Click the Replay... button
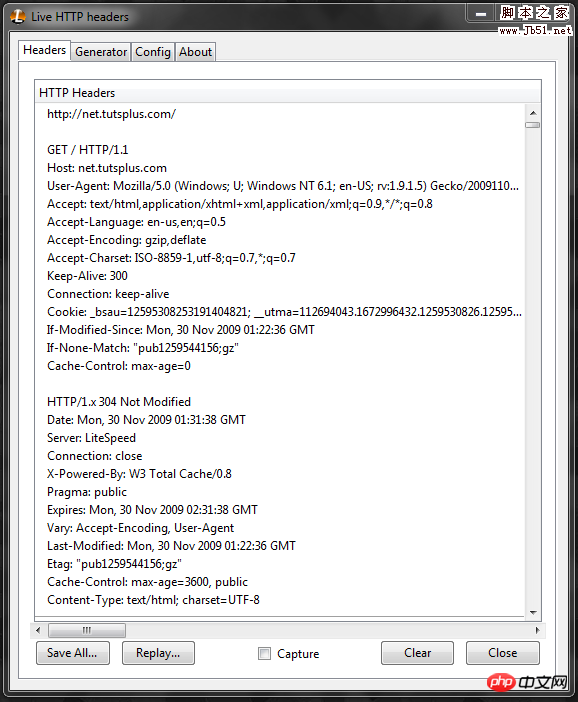 pyautogui.click(x=158, y=653)
